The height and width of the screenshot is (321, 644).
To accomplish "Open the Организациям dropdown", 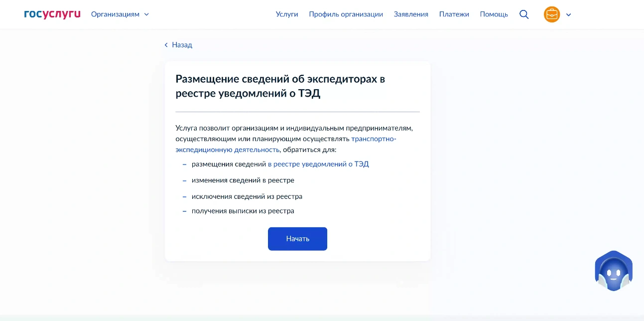I will [115, 14].
